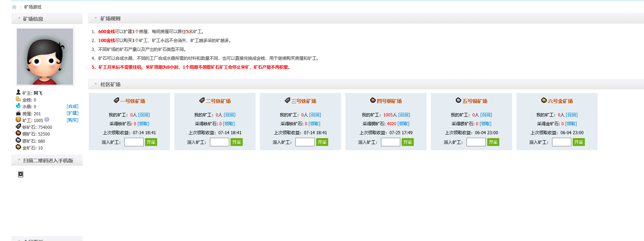Focus the 派入矿工 field in 三号铁矿场

305,142
